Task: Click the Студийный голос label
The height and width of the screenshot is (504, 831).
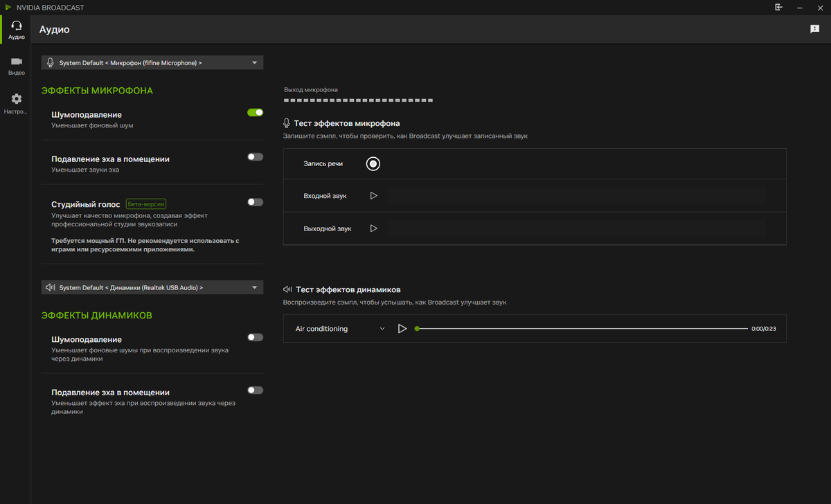Action: click(86, 205)
